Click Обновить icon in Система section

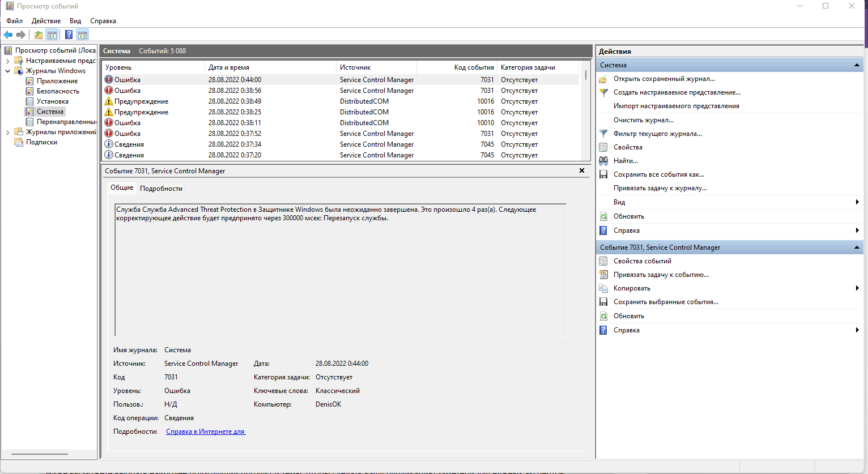(603, 216)
